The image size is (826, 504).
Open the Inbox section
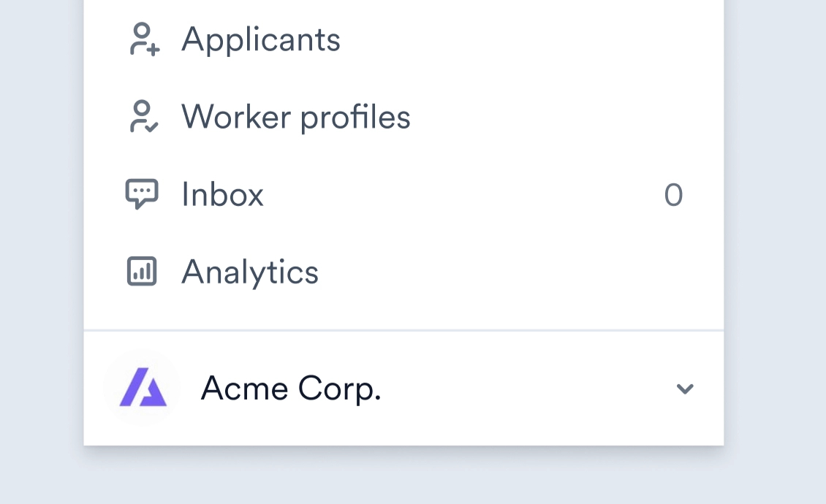coord(222,195)
